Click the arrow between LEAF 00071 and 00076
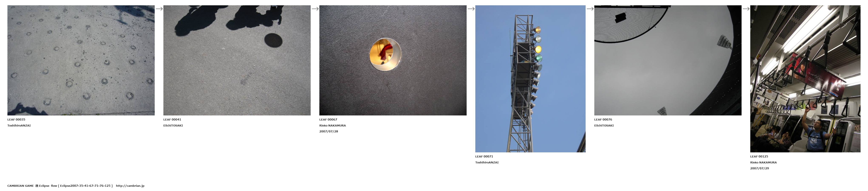868x191 pixels. pos(590,9)
